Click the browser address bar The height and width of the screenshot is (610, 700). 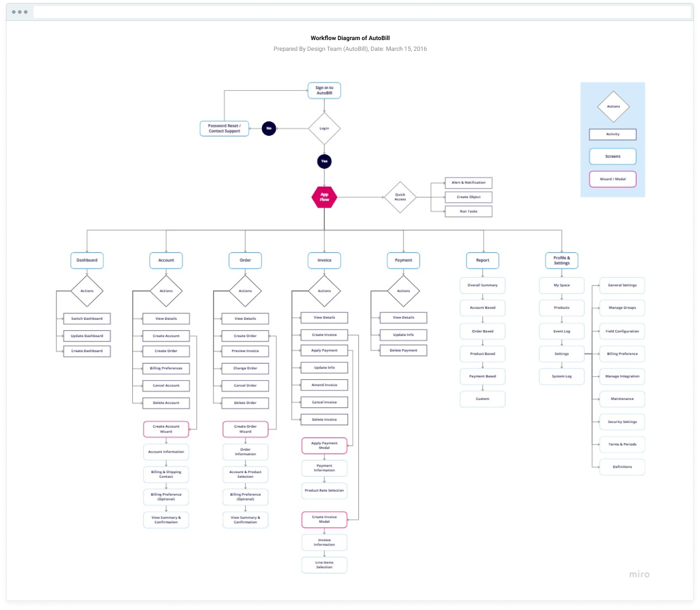[361, 12]
